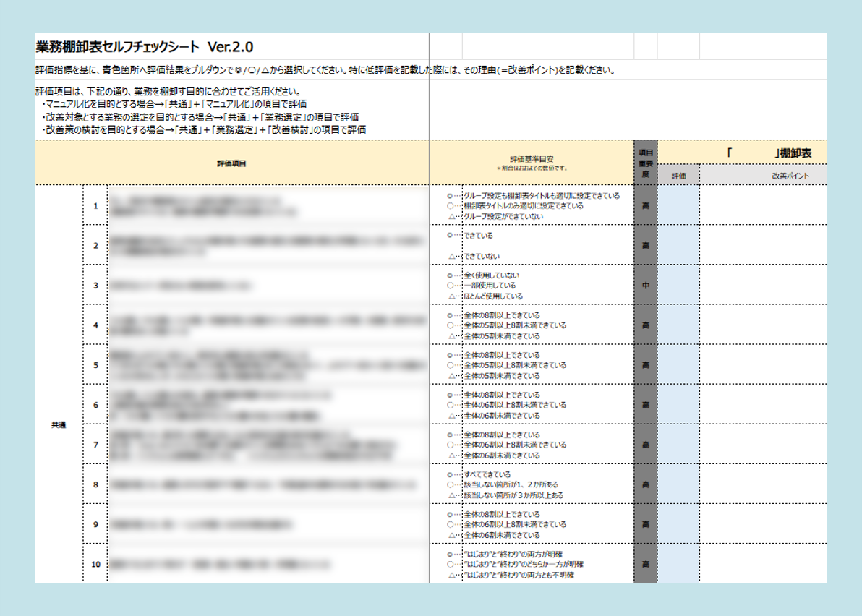The image size is (862, 616).
Task: Select item number cell 2
Action: pos(95,245)
